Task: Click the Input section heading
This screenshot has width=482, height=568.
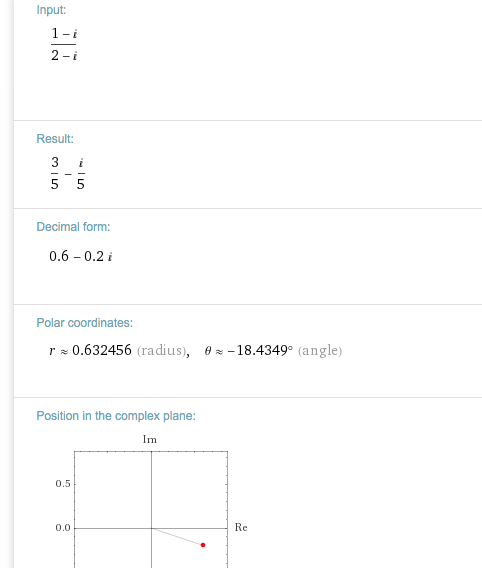Action: pos(51,10)
